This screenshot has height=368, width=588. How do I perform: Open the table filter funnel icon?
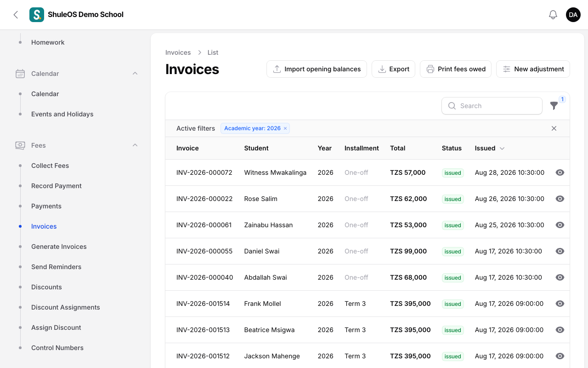coord(554,106)
